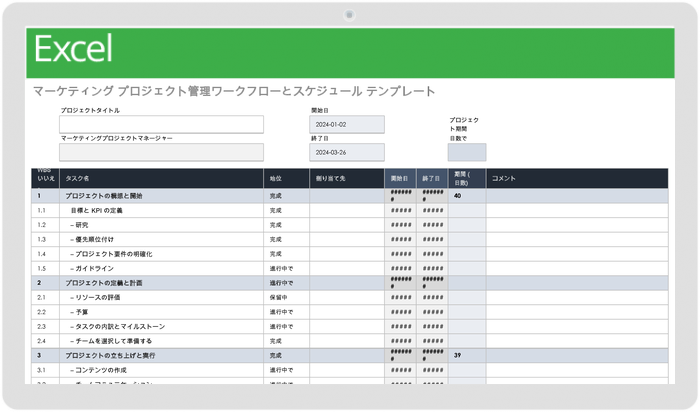Click the 地位 column header

(x=286, y=178)
